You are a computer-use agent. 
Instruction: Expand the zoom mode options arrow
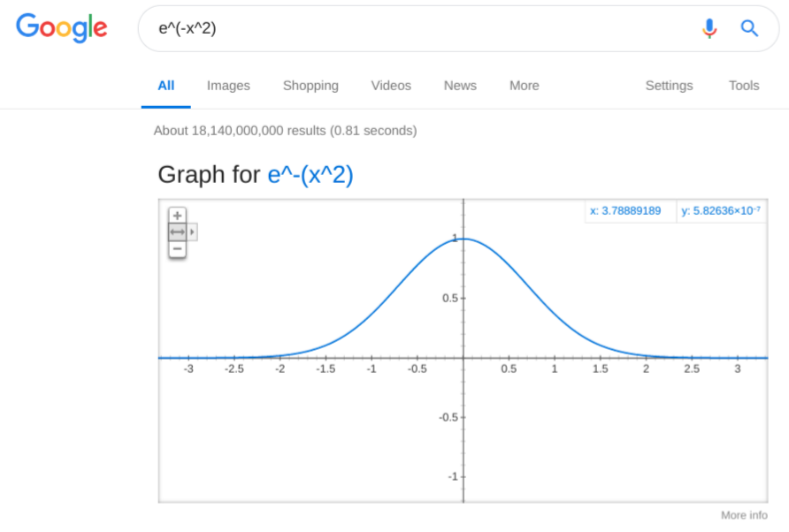click(193, 232)
